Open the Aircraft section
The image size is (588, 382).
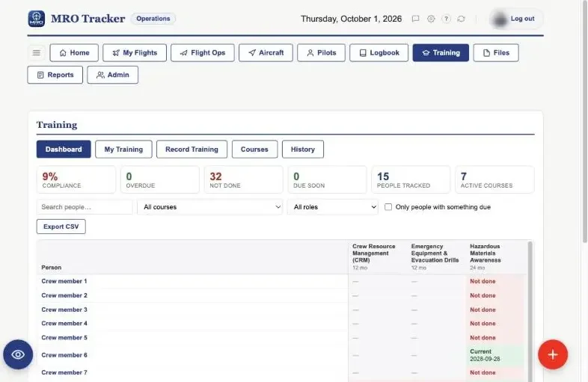click(266, 53)
